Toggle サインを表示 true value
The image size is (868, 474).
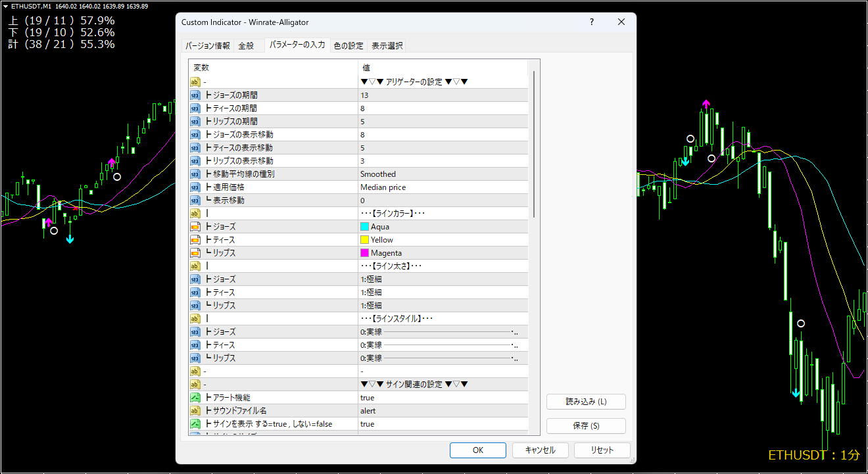tap(442, 424)
